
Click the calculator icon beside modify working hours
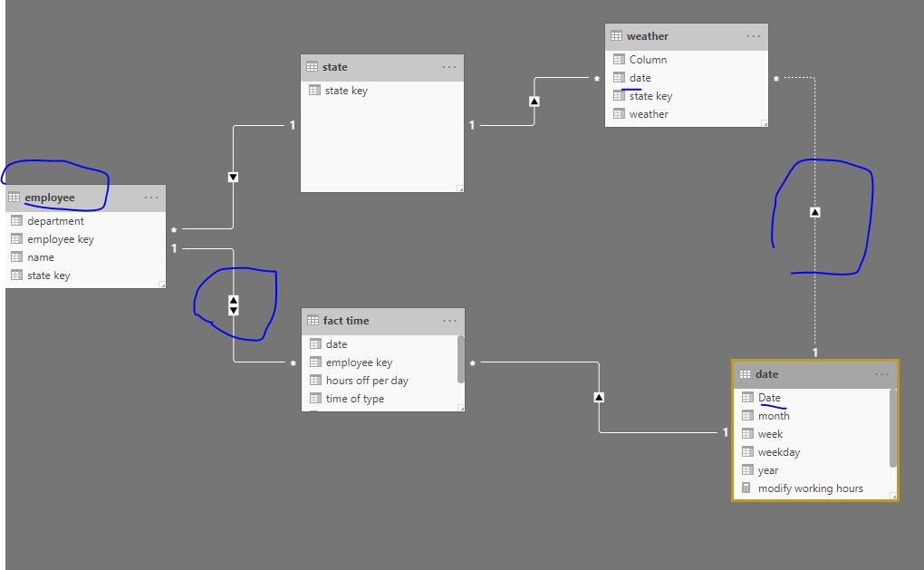click(x=746, y=488)
